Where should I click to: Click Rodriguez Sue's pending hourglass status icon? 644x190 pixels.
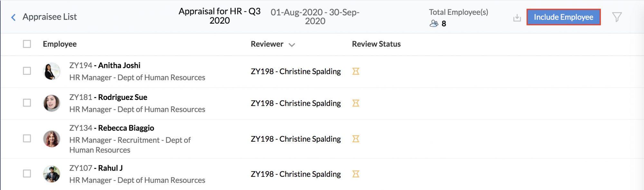[x=355, y=103]
